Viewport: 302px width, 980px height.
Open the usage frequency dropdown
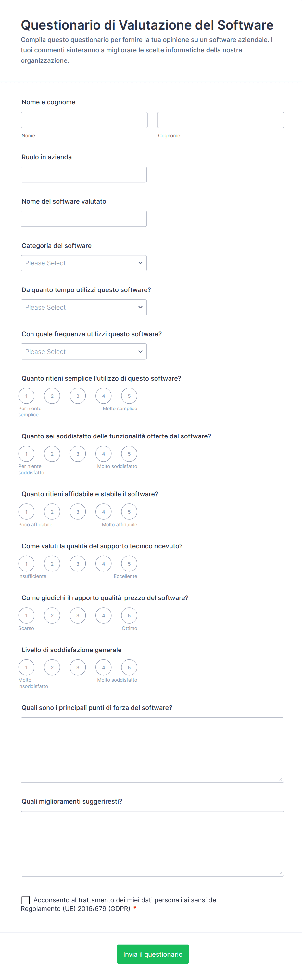click(x=83, y=352)
